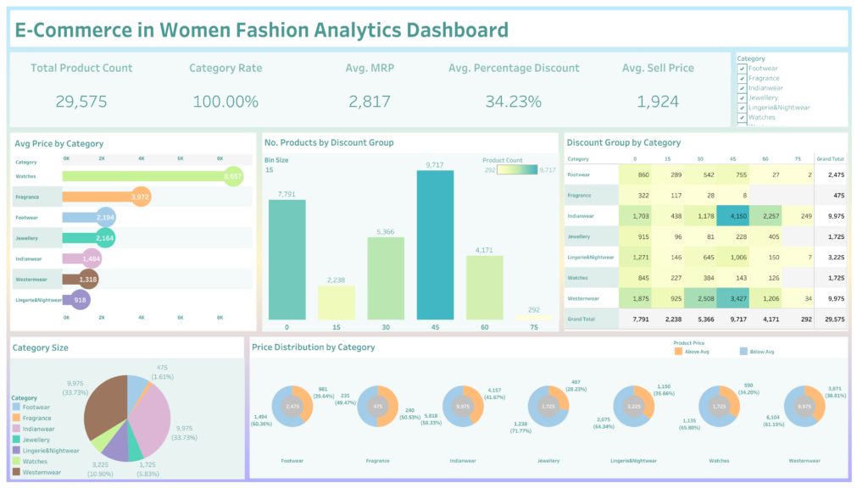Click the Indianwear swatch in Category Size legend
This screenshot has height=488, width=868.
pos(17,429)
